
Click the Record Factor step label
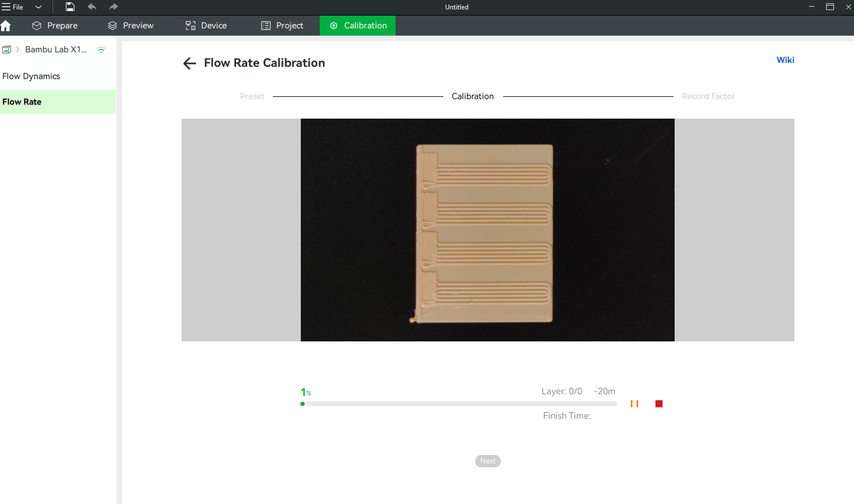tap(709, 96)
